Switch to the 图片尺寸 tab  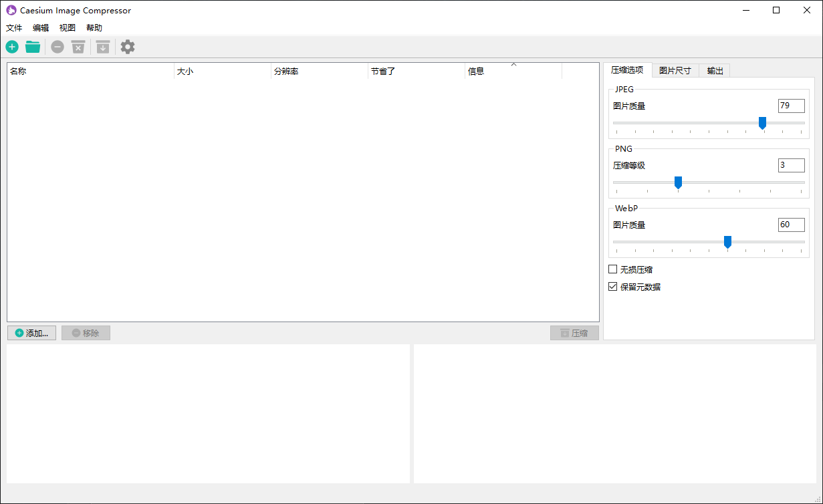point(675,71)
